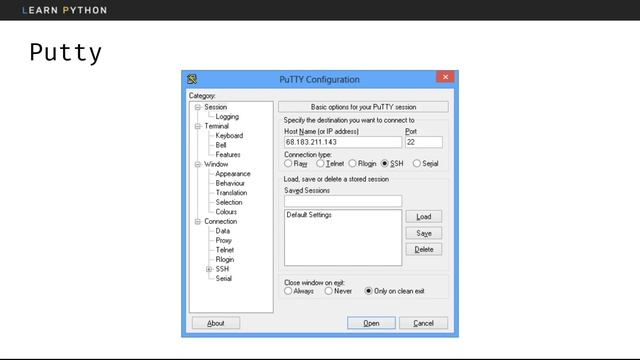This screenshot has width=640, height=360.
Task: Open the Appearance category
Action: click(x=233, y=174)
